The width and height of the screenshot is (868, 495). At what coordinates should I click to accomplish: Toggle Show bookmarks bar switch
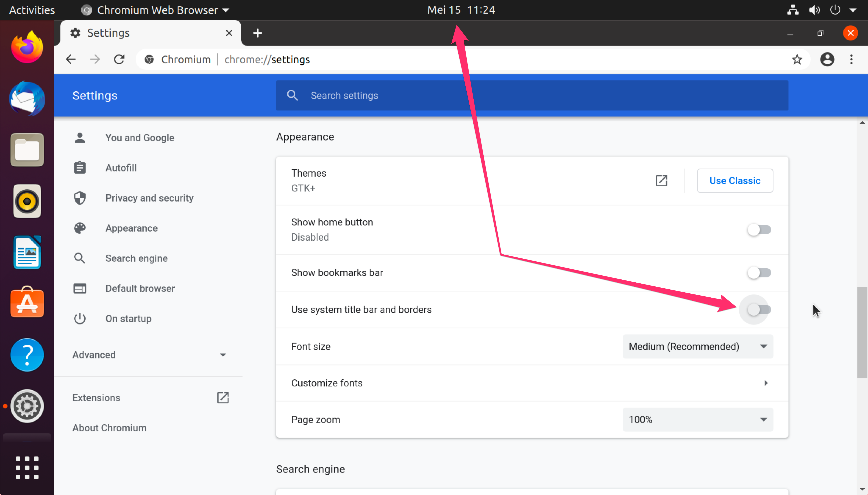[759, 273]
